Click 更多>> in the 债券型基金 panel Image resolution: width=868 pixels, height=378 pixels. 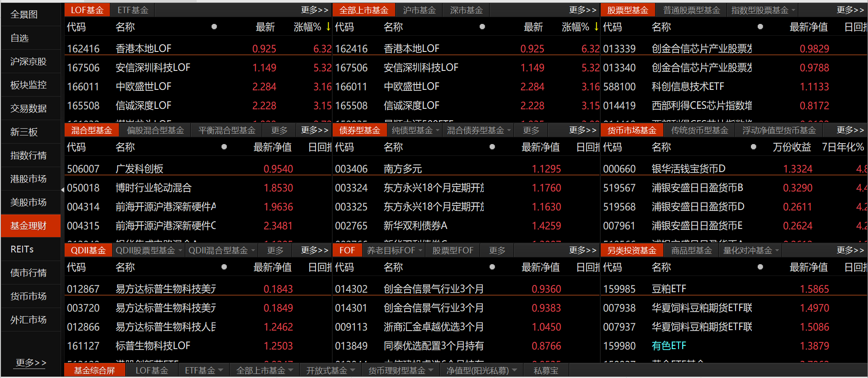pyautogui.click(x=583, y=130)
